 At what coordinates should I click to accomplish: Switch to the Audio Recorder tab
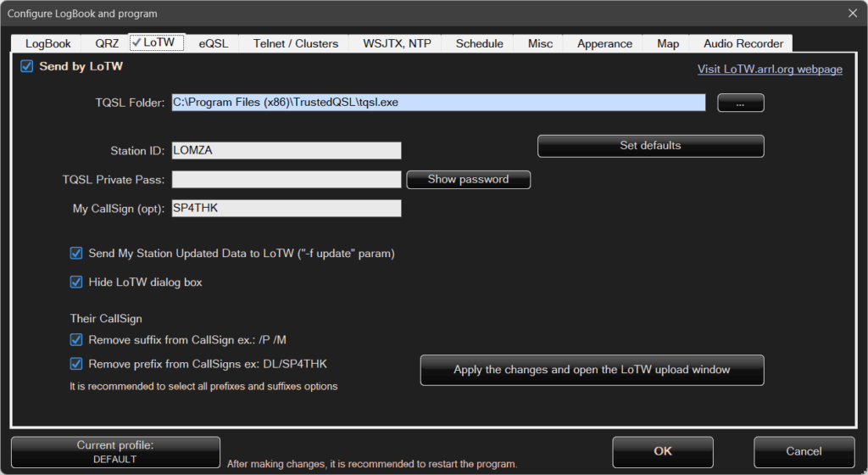click(742, 43)
